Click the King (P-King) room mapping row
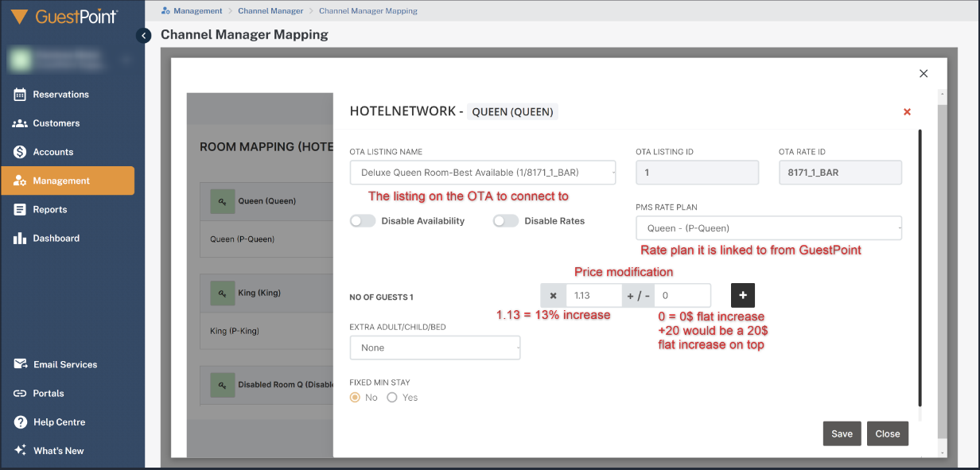The image size is (980, 470). tap(266, 330)
